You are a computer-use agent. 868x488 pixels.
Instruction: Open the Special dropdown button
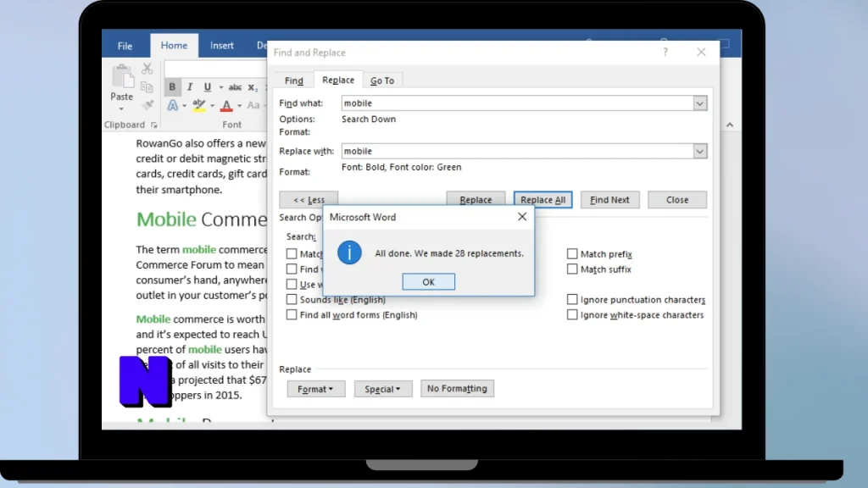click(383, 389)
